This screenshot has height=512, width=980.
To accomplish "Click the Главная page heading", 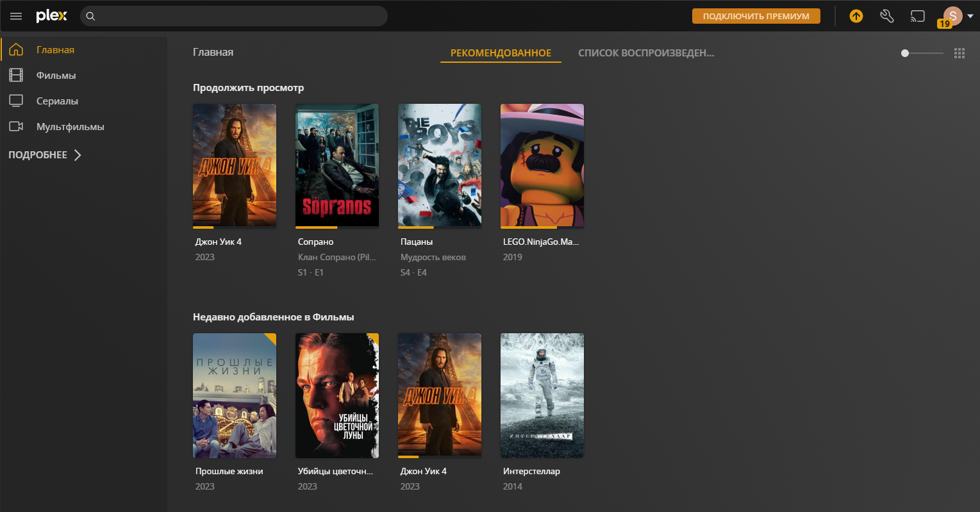I will pyautogui.click(x=213, y=53).
